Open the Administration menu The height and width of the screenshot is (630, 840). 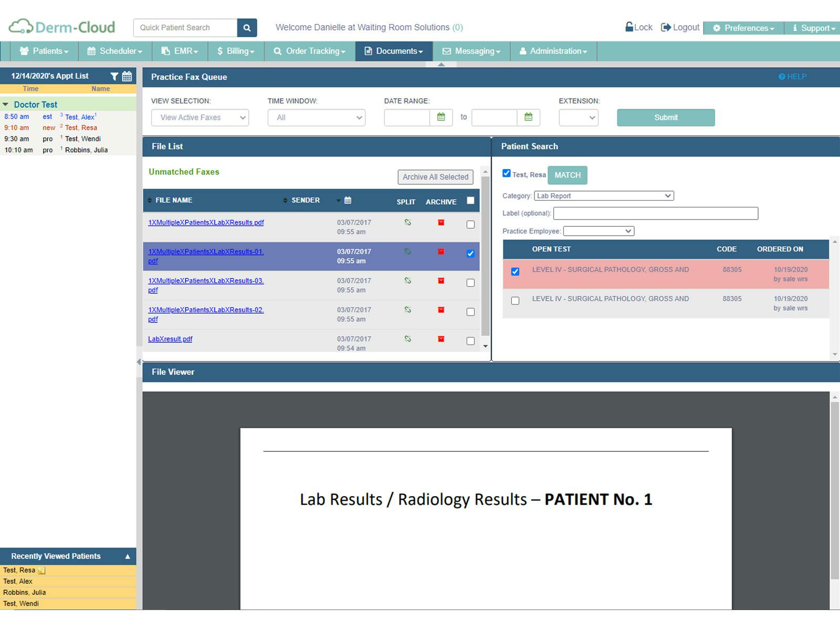tap(553, 51)
